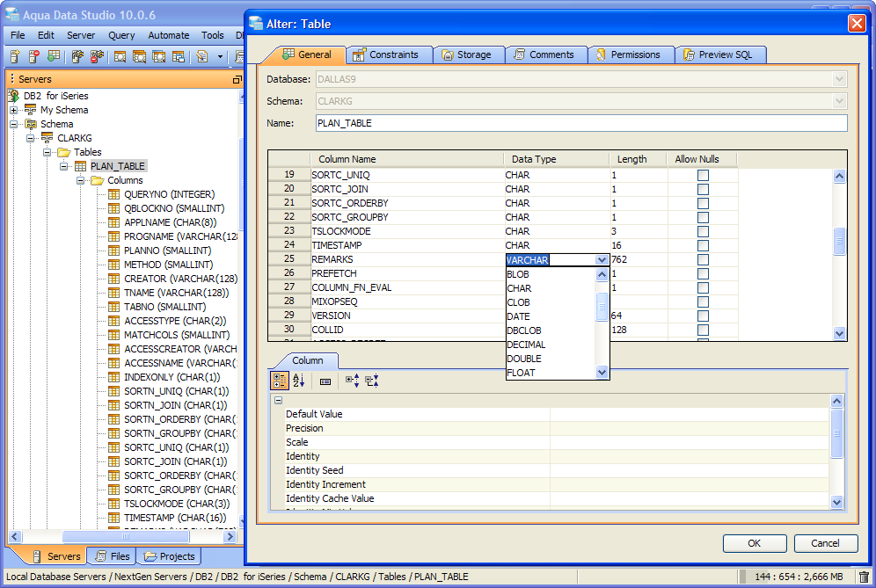Click the Default Value property field

click(x=689, y=414)
